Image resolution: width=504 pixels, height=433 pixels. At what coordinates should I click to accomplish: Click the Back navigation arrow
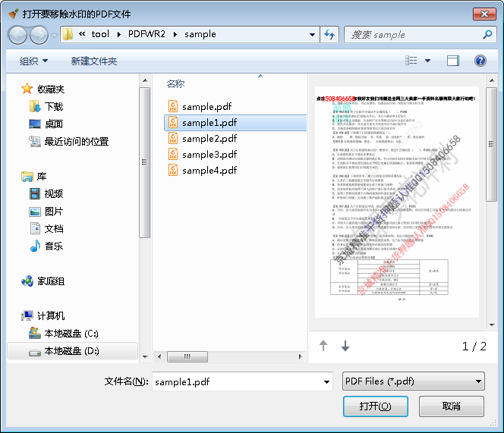pyautogui.click(x=17, y=35)
